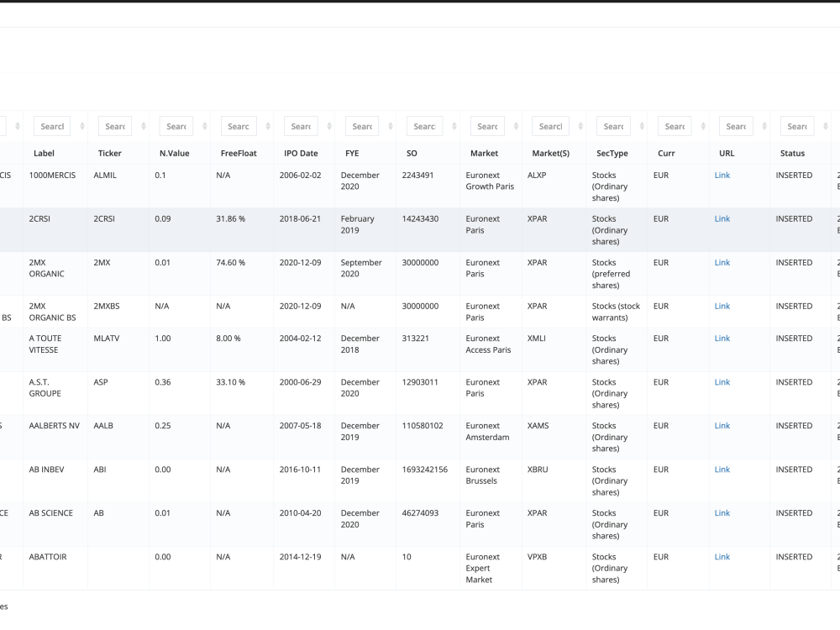Select IPO date 2016-10-11
This screenshot has height=630, width=840.
pos(304,481)
